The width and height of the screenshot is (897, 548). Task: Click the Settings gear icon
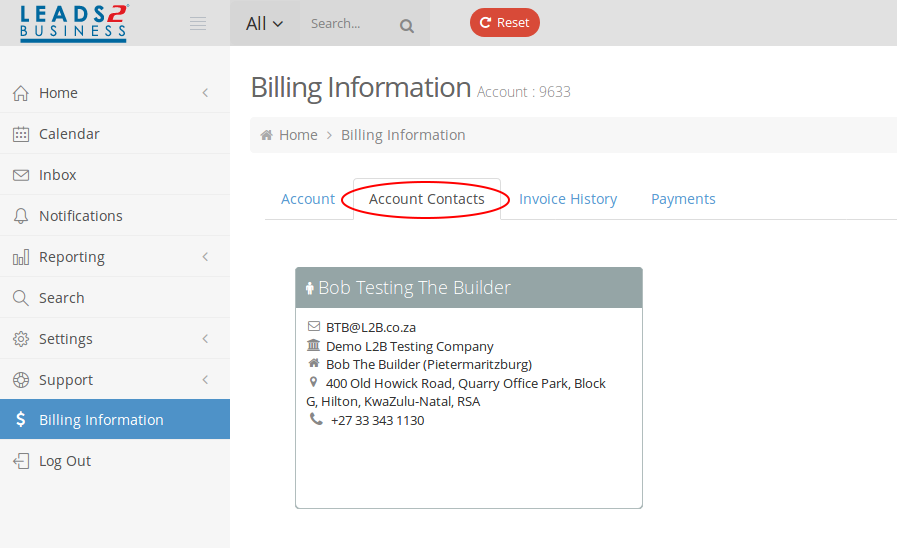21,339
